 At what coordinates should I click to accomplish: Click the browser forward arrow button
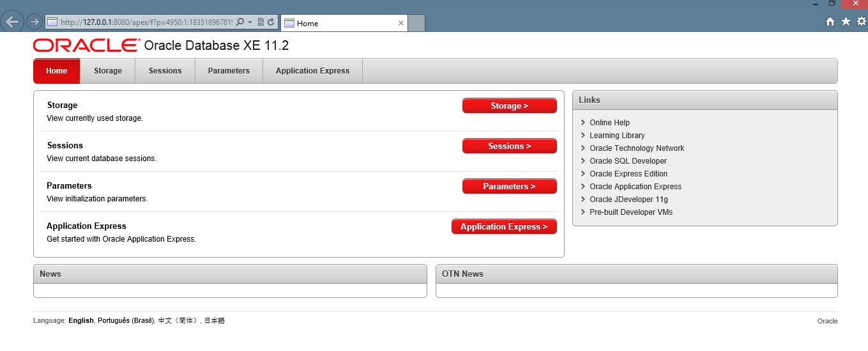[34, 22]
